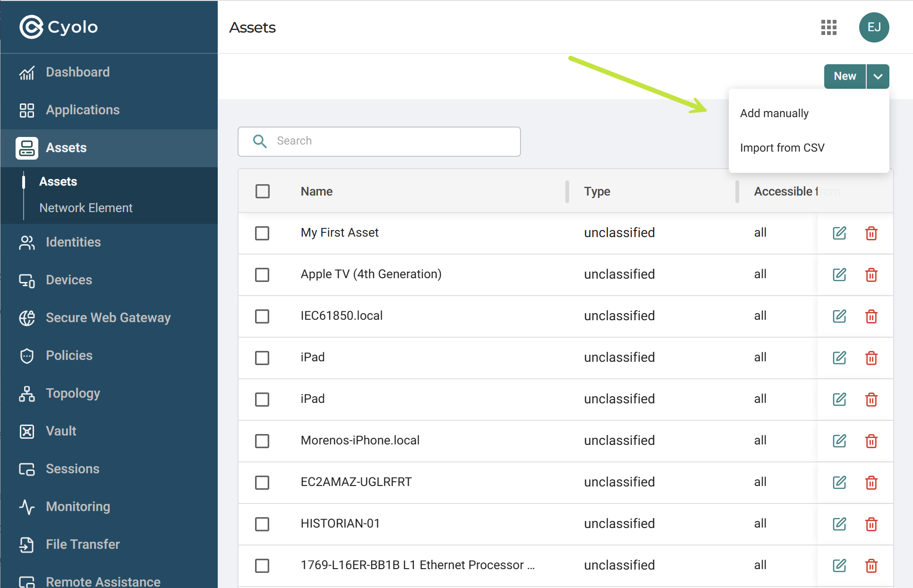The width and height of the screenshot is (913, 588).
Task: Click the File Transfer icon
Action: [27, 545]
